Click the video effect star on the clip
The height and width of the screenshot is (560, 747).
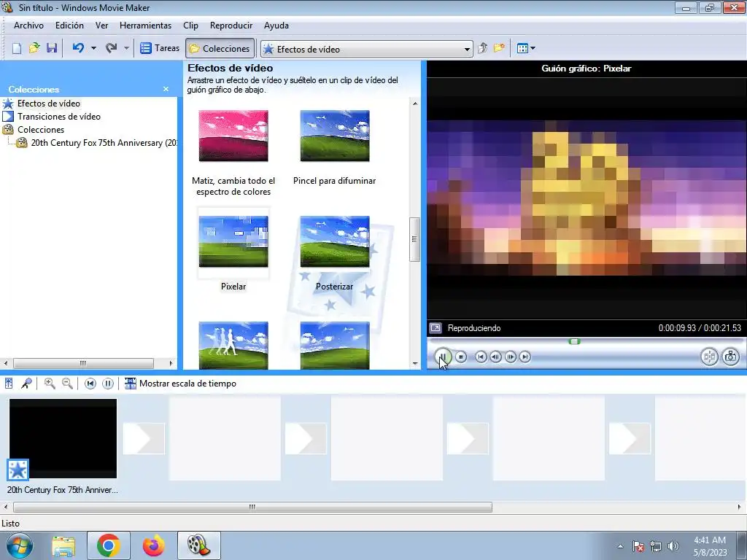tap(18, 470)
